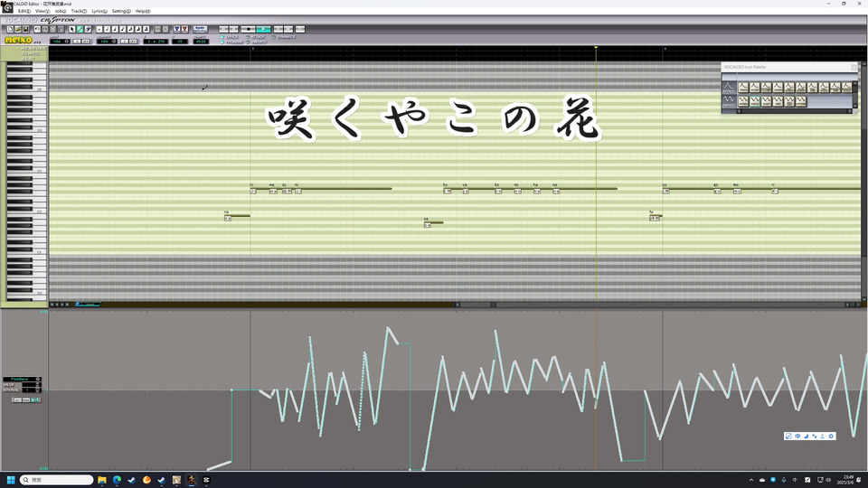Select the eraser tool

click(x=88, y=29)
